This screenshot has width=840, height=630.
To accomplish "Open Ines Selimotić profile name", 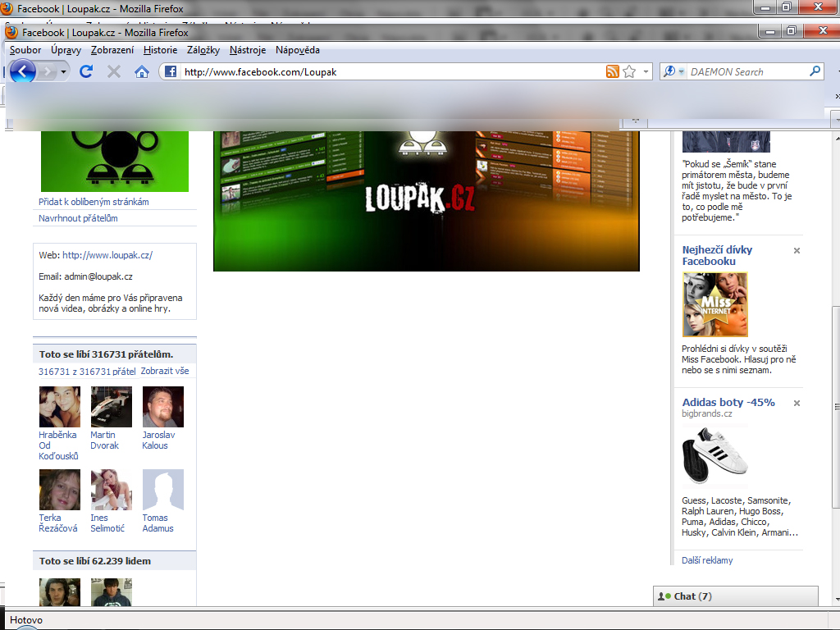I will 107,523.
